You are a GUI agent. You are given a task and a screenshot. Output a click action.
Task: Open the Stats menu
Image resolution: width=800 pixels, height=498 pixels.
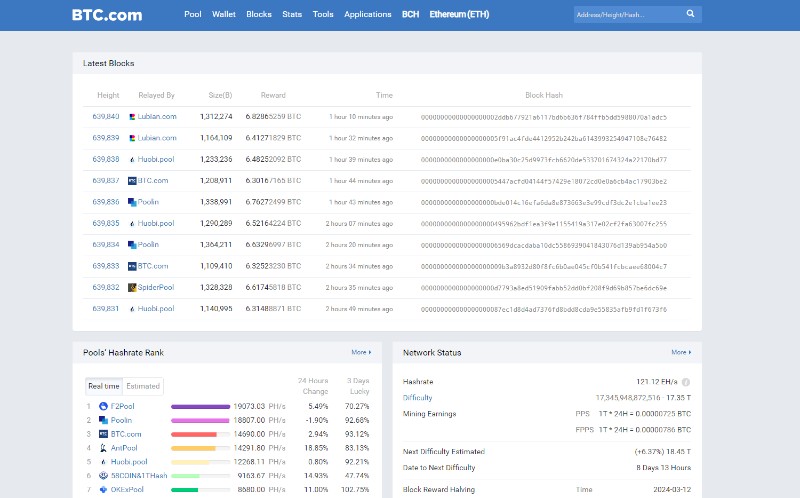coord(292,14)
